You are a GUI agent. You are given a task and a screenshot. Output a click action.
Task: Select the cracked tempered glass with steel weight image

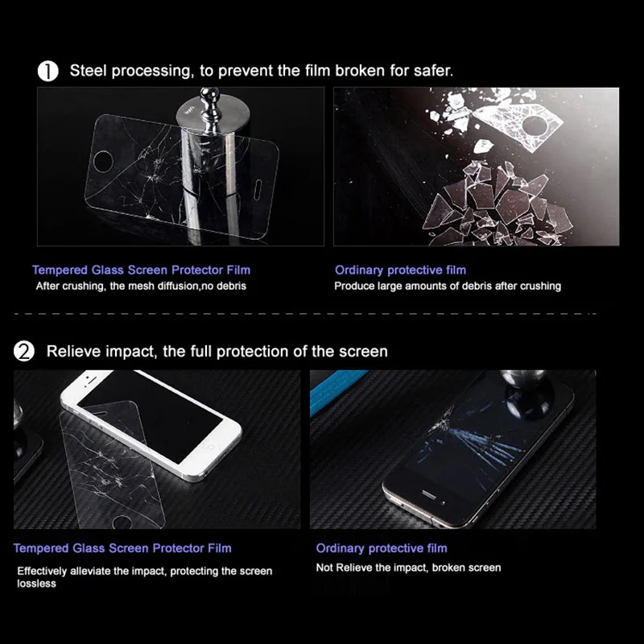pyautogui.click(x=180, y=167)
